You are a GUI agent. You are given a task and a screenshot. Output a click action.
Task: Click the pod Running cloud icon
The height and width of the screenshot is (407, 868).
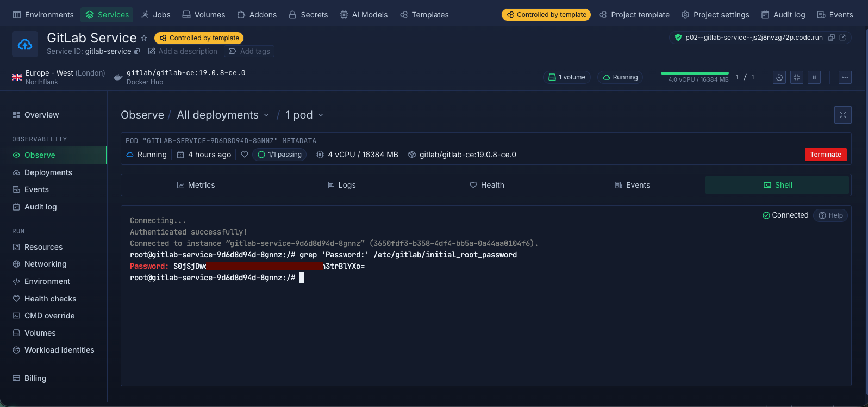[x=130, y=155]
